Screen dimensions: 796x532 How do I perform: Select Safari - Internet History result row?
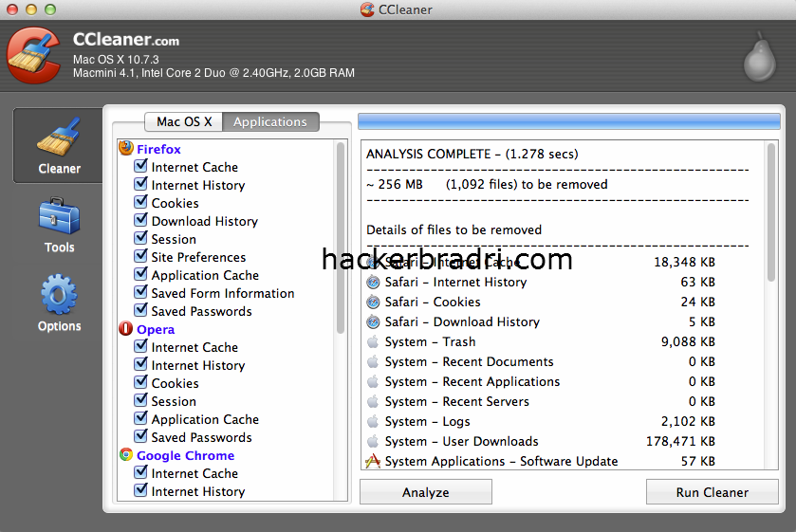pyautogui.click(x=541, y=282)
